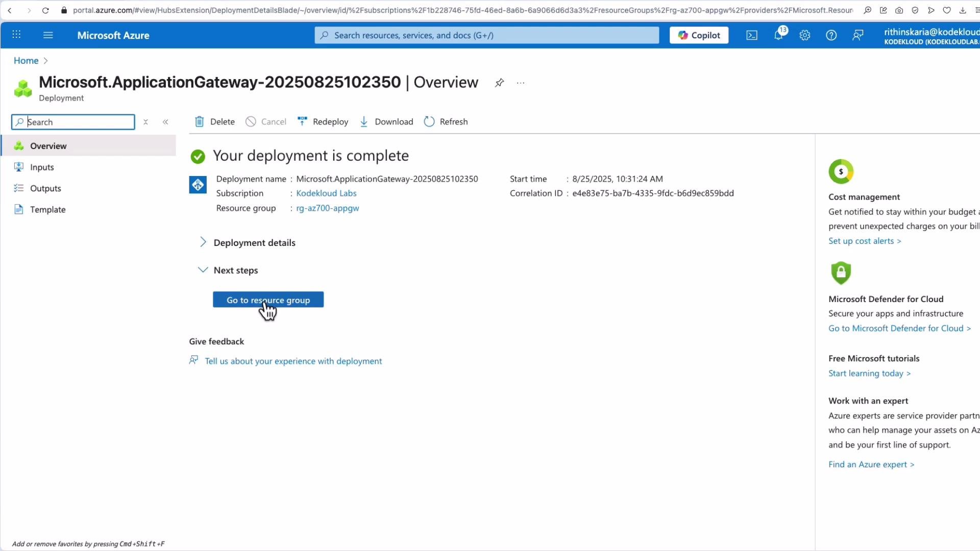Focus the left menu Search box
This screenshot has height=551, width=980.
pos(73,122)
